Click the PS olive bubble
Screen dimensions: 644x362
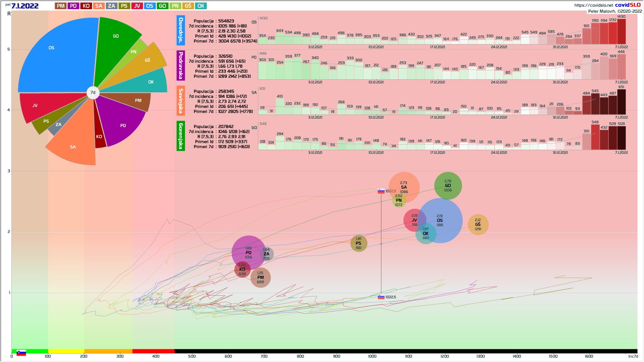(x=359, y=243)
